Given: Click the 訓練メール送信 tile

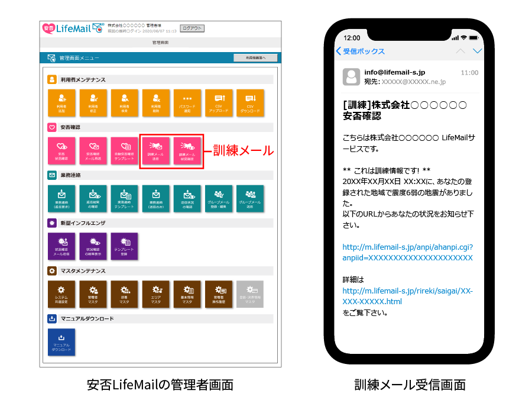Looking at the screenshot, I should coord(155,151).
